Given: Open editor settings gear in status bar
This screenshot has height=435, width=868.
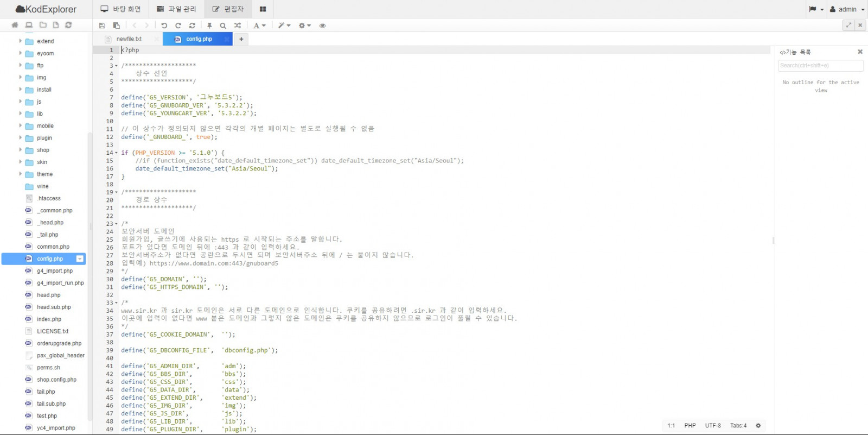Looking at the screenshot, I should (x=758, y=426).
